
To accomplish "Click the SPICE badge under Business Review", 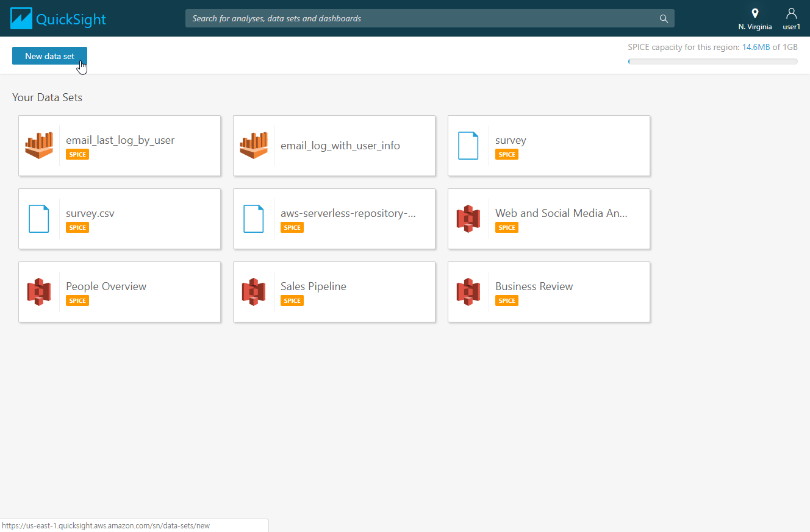I will (x=507, y=301).
